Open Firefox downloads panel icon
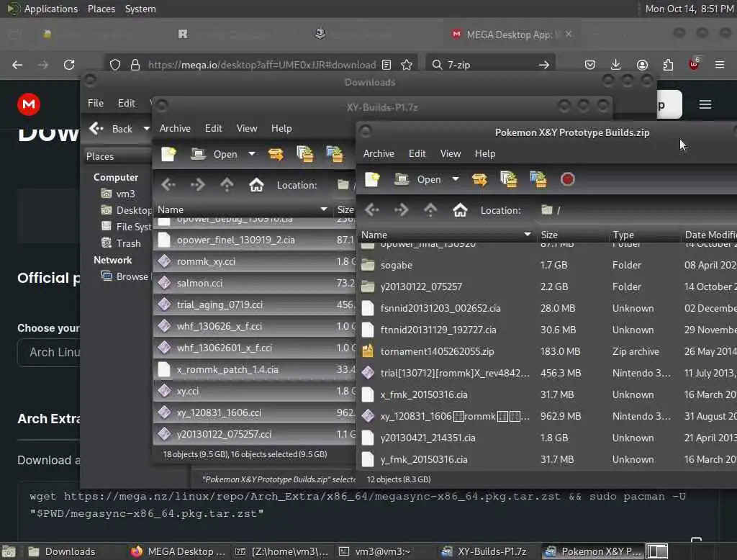Viewport: 737px width, 560px height. coord(616,64)
